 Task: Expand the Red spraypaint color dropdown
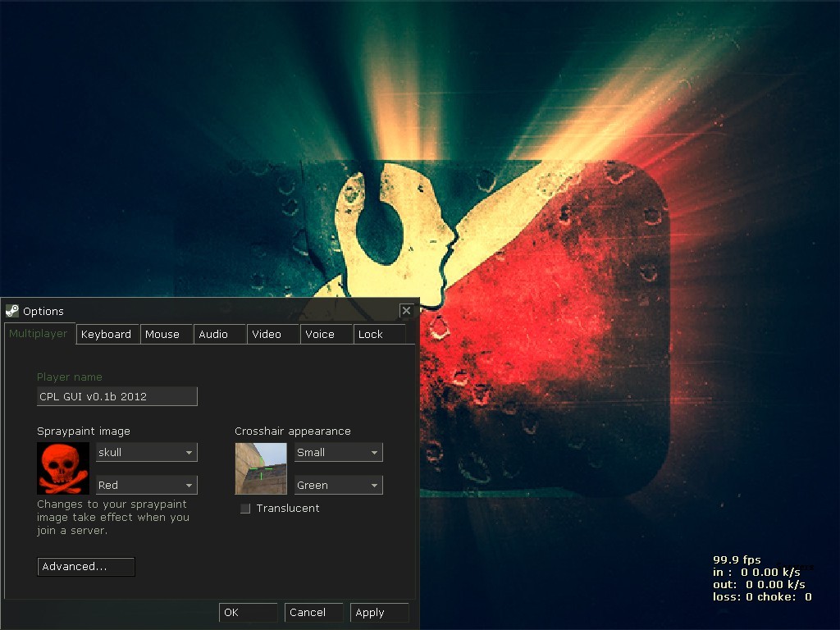point(147,485)
